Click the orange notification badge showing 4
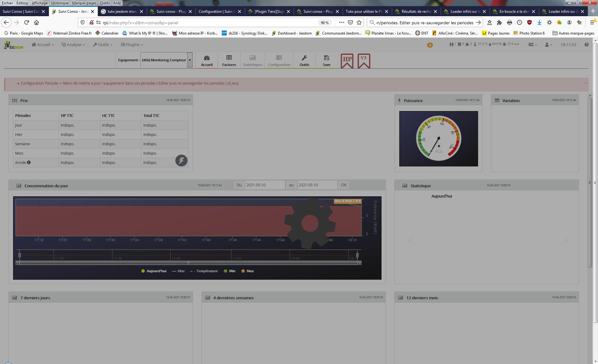The height and width of the screenshot is (364, 598). (x=430, y=45)
